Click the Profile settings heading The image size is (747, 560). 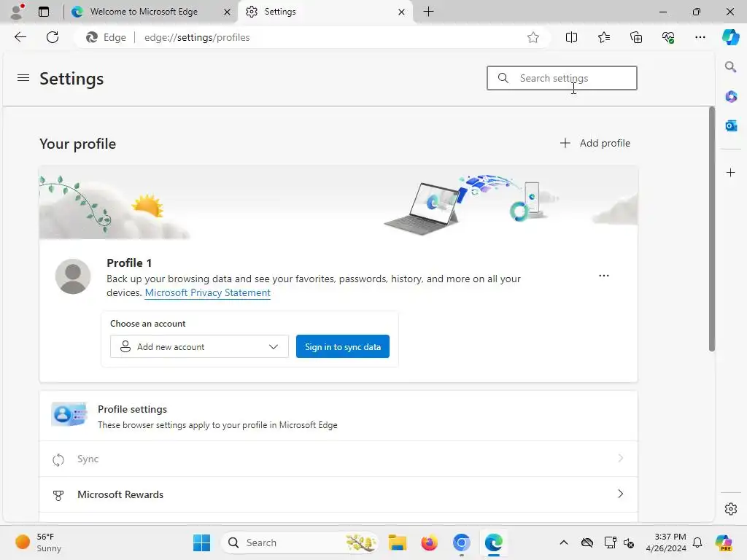point(133,410)
